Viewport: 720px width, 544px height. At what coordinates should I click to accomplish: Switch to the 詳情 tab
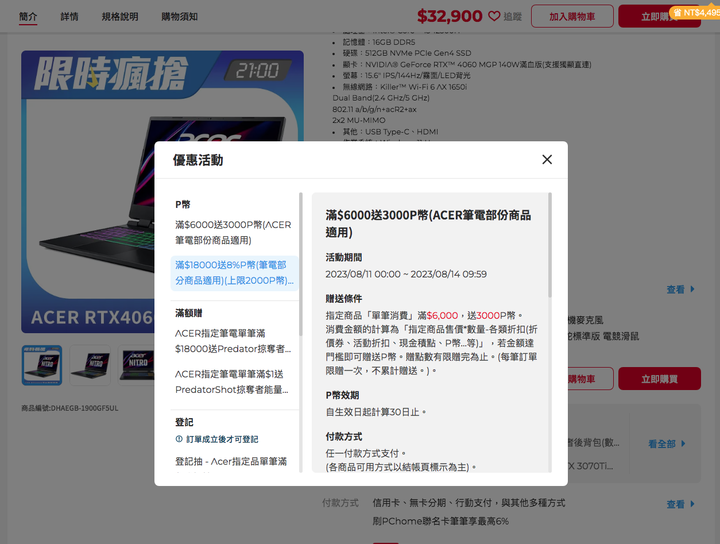click(69, 17)
